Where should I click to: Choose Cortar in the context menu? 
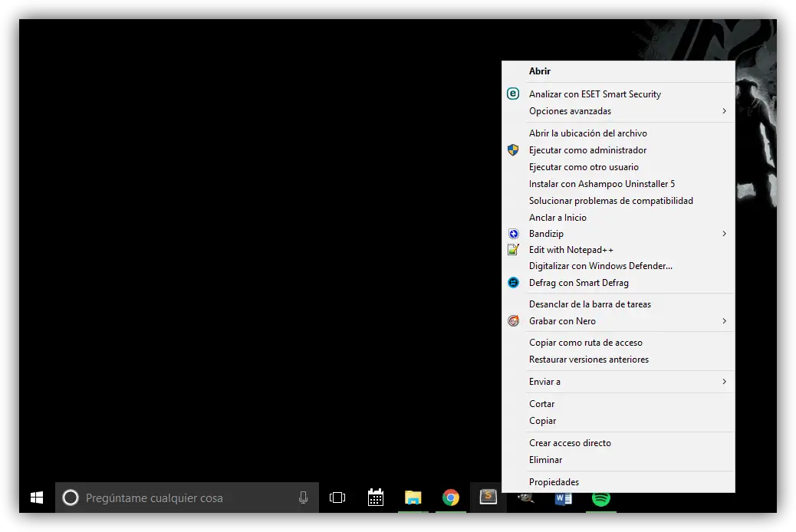coord(618,403)
